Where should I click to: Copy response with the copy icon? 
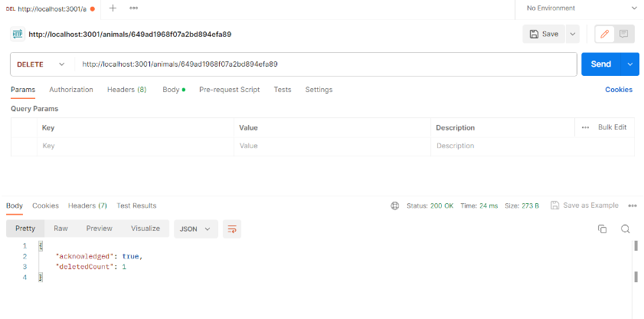pos(602,229)
